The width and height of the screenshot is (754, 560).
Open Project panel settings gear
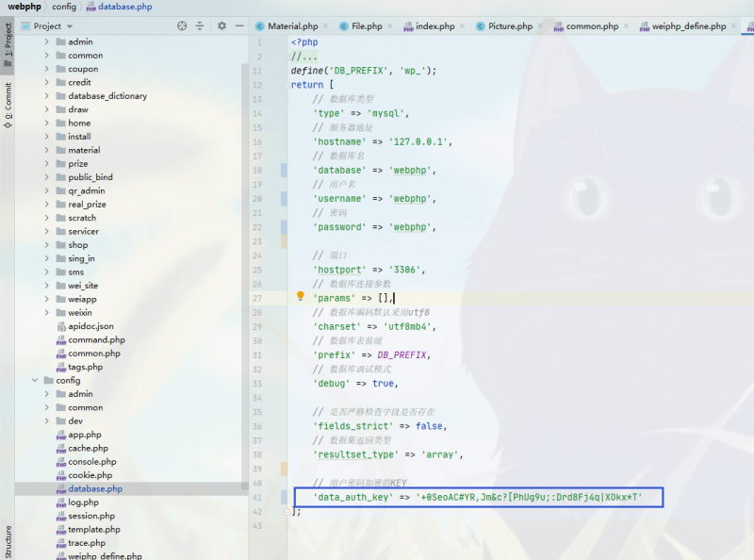pos(220,25)
